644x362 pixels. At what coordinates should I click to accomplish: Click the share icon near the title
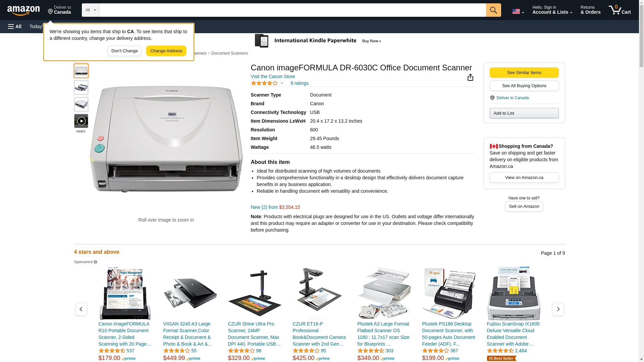tap(470, 77)
